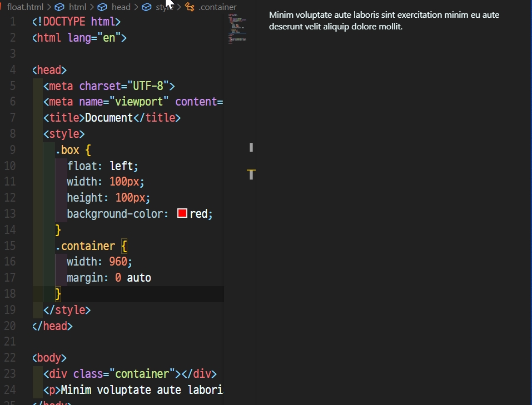Click the unsaved-changes indicator at top left
Screen dimensions: 532x405
(2, 7)
